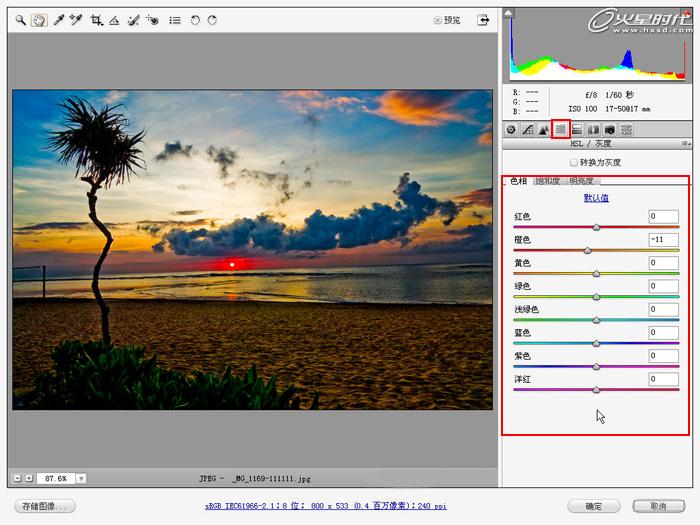
Task: Open the Presets panel icon
Action: coord(626,129)
